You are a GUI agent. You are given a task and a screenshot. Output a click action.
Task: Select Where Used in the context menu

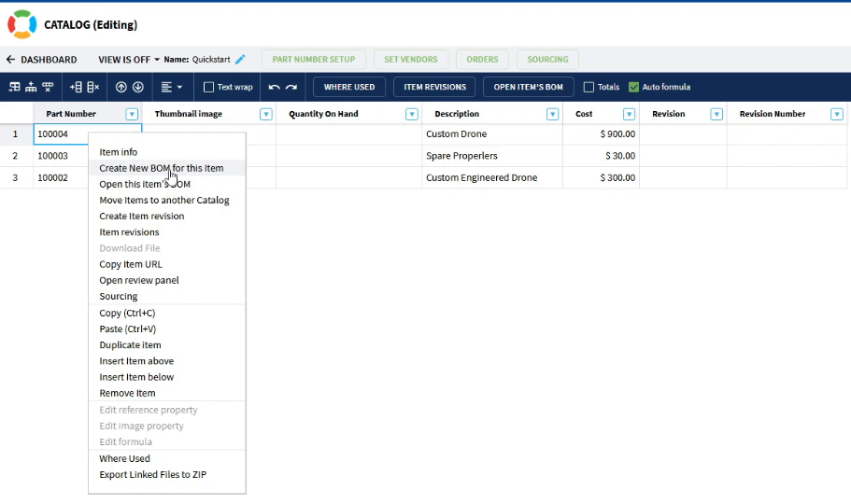[167, 458]
